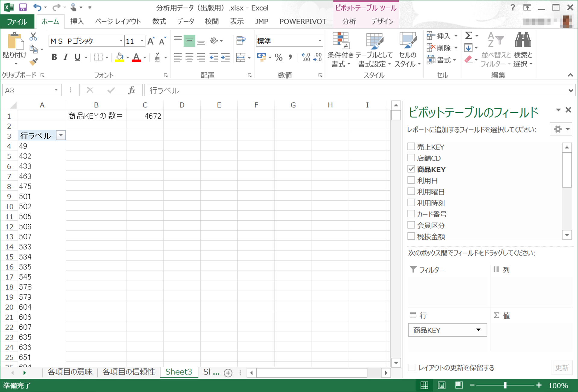The image size is (578, 392).
Task: Decrease font size with small A icon
Action: [x=163, y=41]
